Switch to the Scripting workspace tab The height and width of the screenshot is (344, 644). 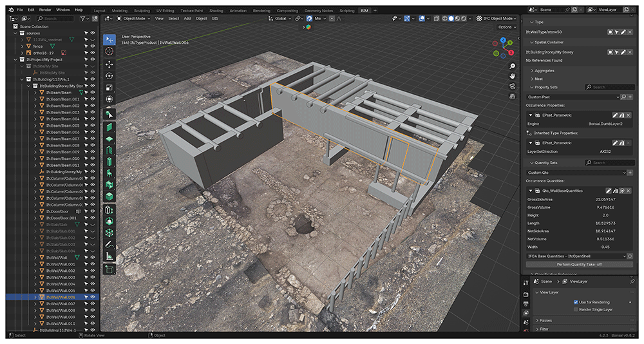[x=346, y=11]
